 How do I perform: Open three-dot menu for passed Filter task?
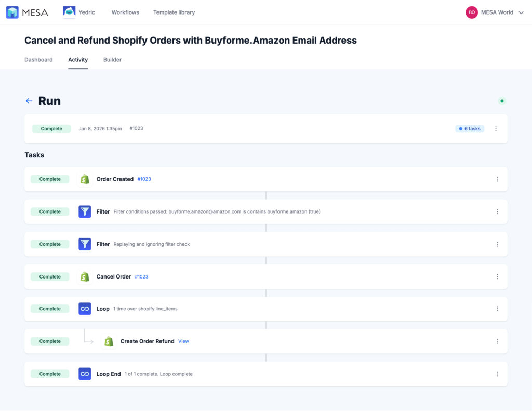coord(497,211)
